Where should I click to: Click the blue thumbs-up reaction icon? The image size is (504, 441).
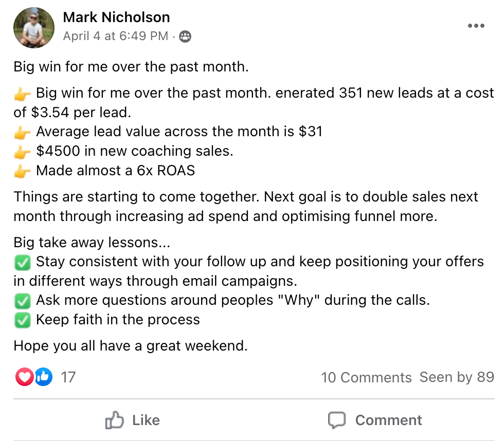[x=43, y=377]
